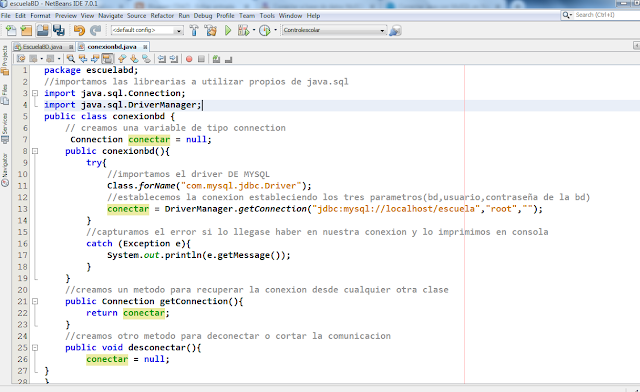Undo the last edit

click(x=79, y=30)
